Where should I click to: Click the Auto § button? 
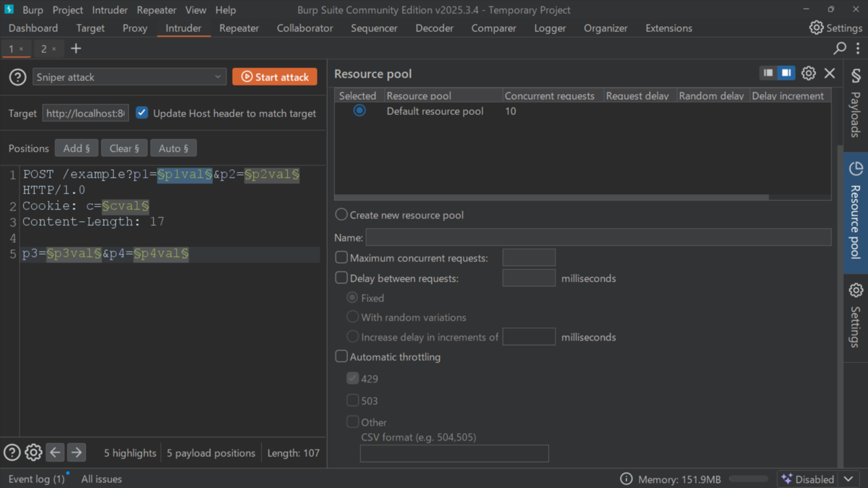(173, 148)
